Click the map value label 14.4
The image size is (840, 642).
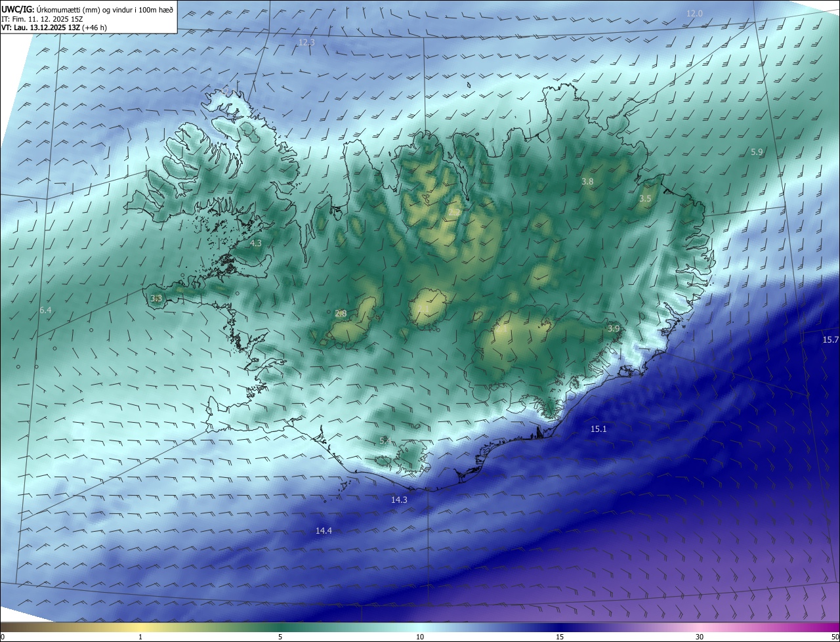point(324,530)
